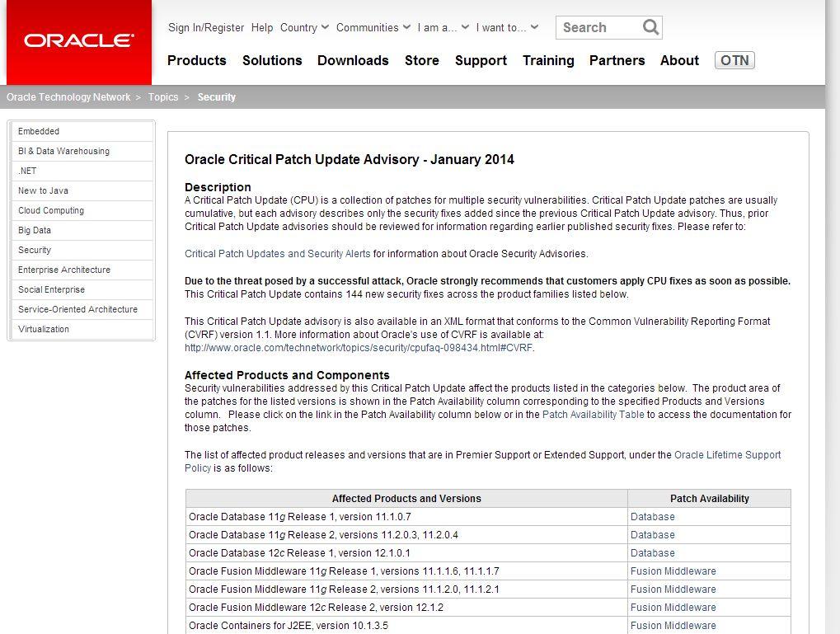Open the Oracle Lifetime Support Policy link
840x634 pixels.
pyautogui.click(x=727, y=455)
